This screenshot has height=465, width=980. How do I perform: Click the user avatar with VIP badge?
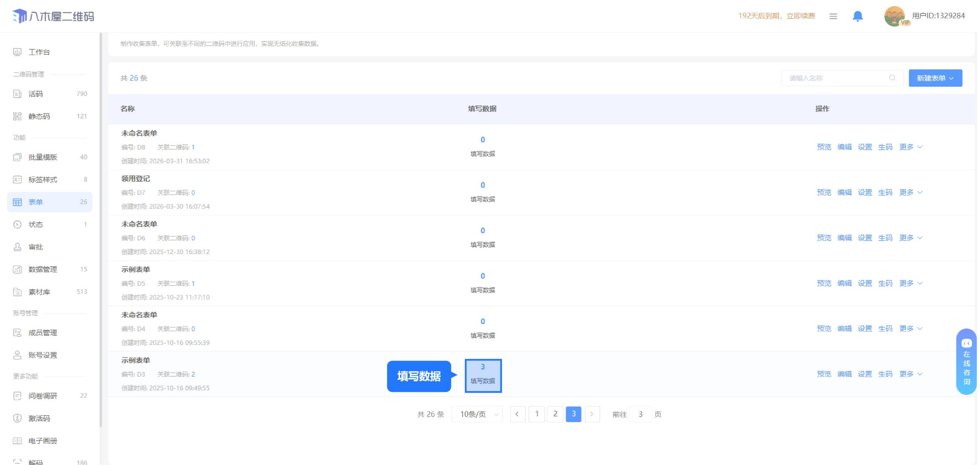tap(895, 16)
